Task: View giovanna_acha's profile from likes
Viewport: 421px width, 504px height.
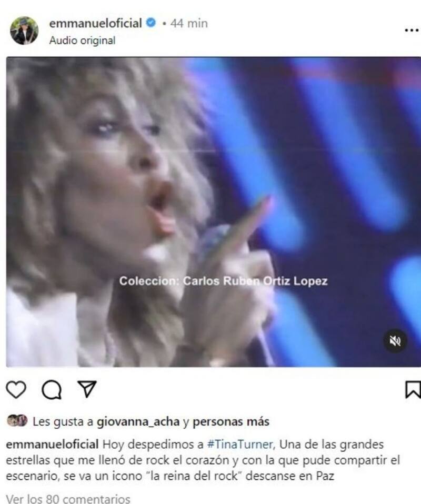Action: pos(138,421)
